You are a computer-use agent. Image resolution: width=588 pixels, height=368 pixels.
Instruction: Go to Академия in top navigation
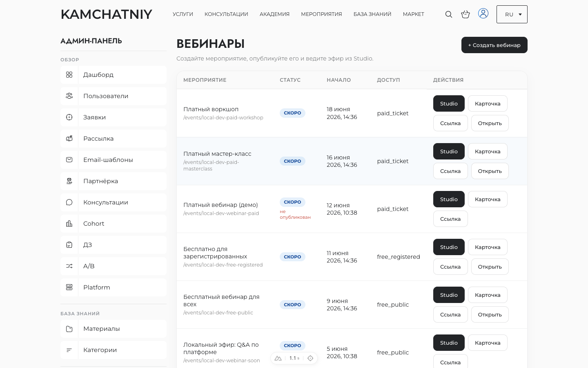pos(274,14)
